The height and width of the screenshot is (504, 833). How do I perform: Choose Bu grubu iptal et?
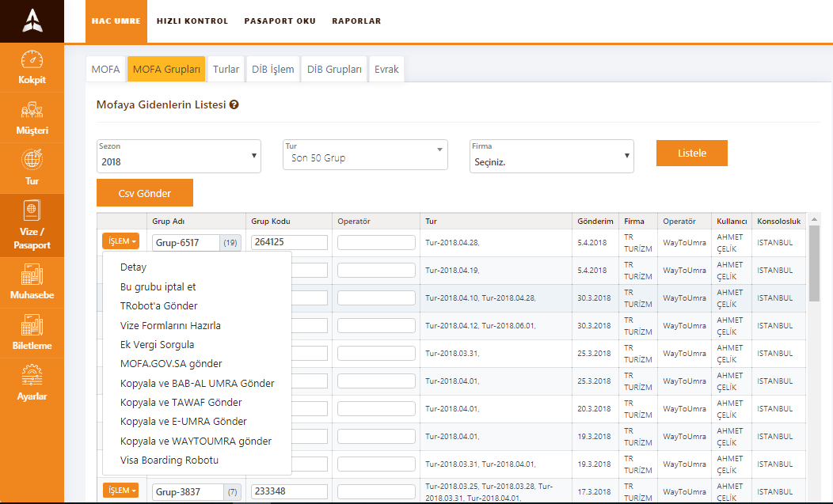[158, 286]
